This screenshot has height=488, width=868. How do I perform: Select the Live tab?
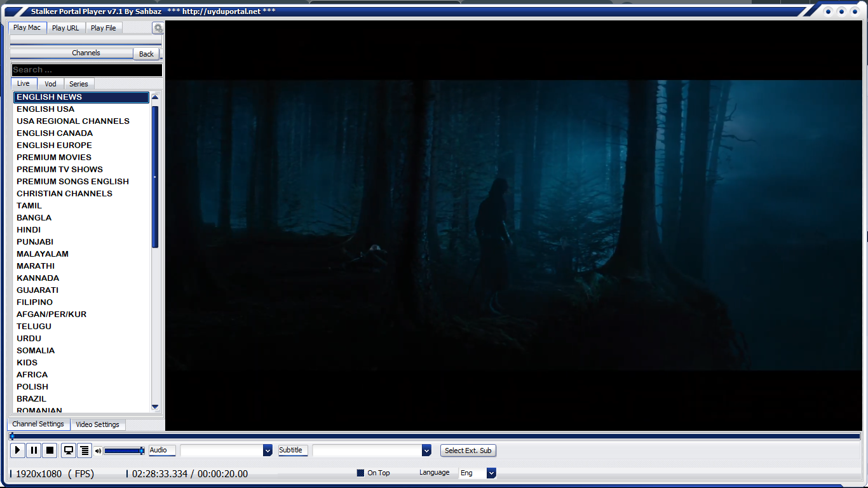pos(24,83)
